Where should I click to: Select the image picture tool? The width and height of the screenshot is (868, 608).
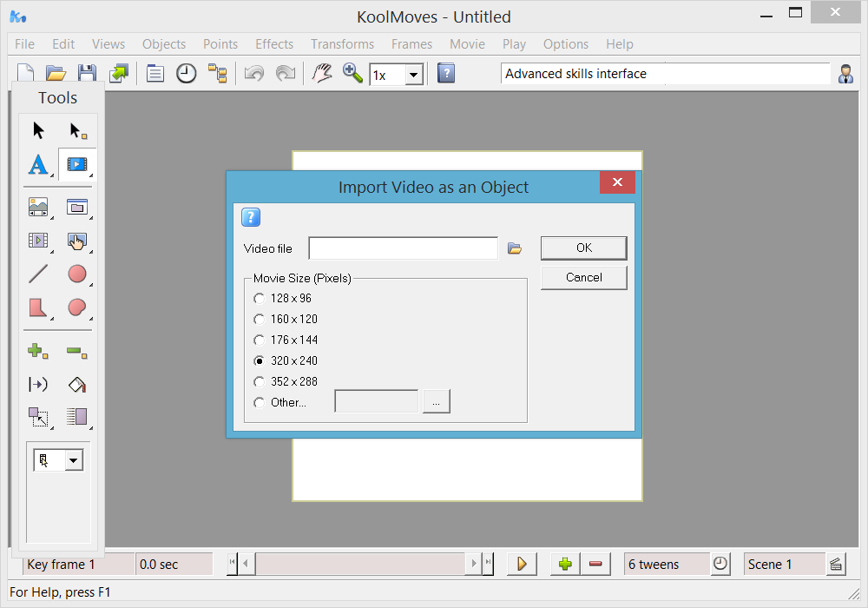(x=38, y=208)
